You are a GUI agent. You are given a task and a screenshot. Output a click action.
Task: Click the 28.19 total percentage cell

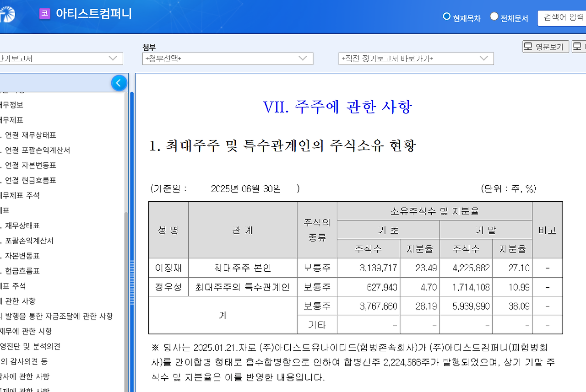tap(420, 306)
